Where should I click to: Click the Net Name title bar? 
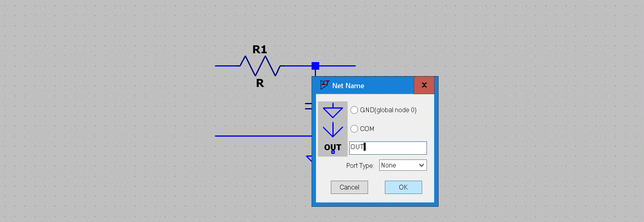372,85
